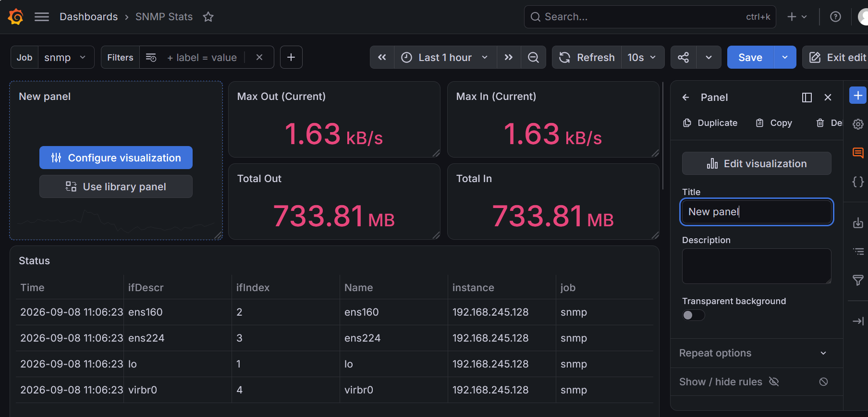Click the Refresh button
The width and height of the screenshot is (868, 417).
[x=587, y=57]
